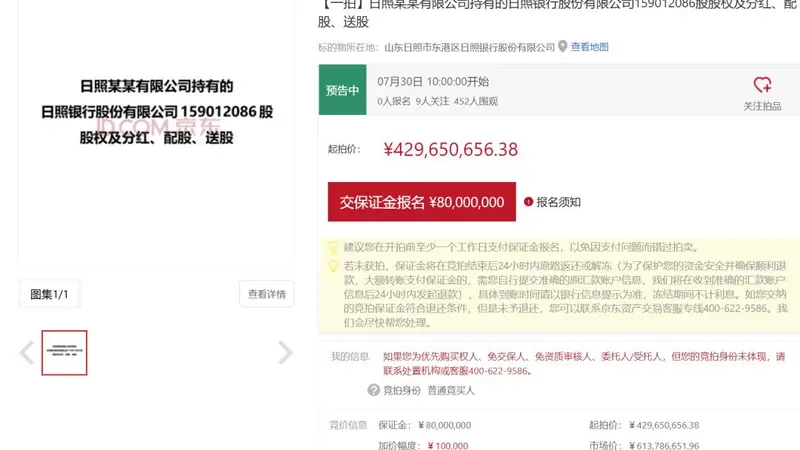Show previous gallery image arrow

(27, 353)
